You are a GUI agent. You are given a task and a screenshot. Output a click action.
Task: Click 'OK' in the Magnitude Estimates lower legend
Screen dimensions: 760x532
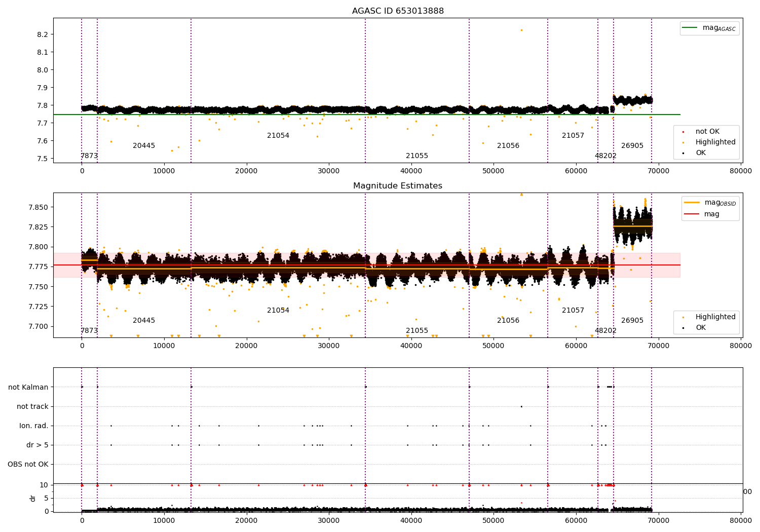701,327
